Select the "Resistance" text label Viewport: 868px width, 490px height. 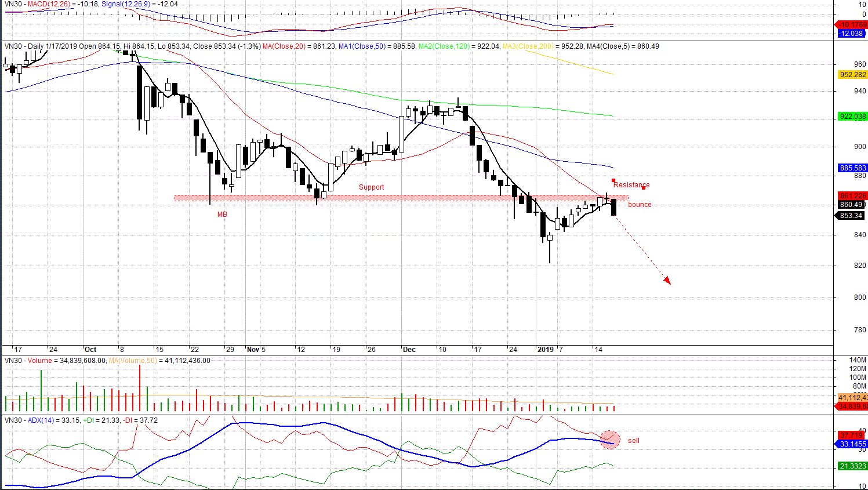[x=631, y=185]
